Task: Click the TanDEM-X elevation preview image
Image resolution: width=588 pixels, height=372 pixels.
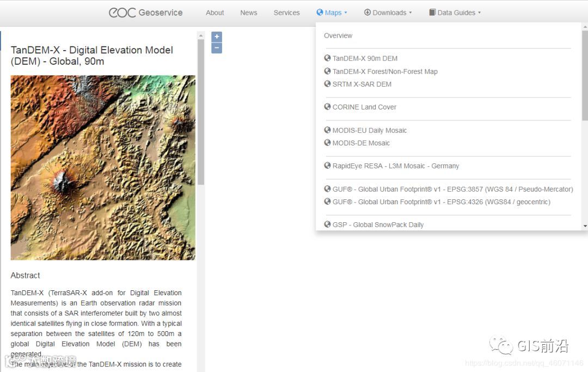Action: tap(103, 168)
